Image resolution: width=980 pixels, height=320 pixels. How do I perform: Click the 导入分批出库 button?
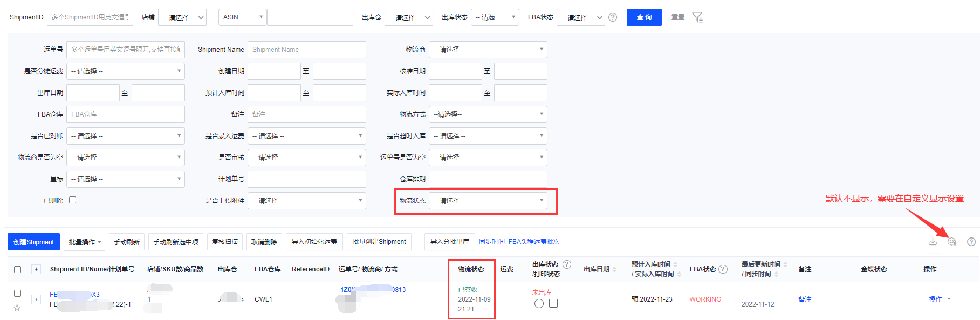(x=450, y=242)
